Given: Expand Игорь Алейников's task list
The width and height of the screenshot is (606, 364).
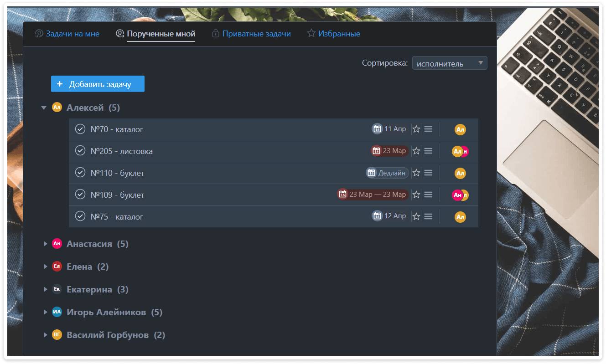Looking at the screenshot, I should click(45, 313).
